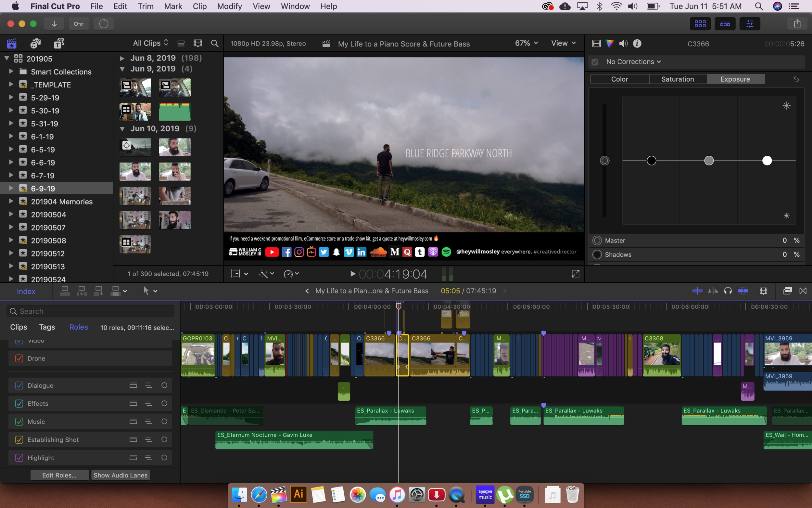Play the viewer video
Viewport: 812px width, 508px height.
(x=352, y=274)
